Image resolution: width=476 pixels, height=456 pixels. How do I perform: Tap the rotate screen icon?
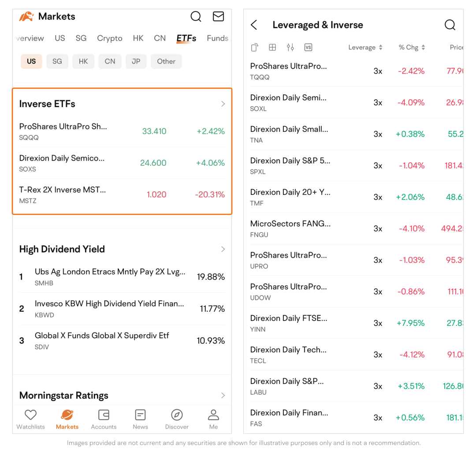pyautogui.click(x=254, y=48)
